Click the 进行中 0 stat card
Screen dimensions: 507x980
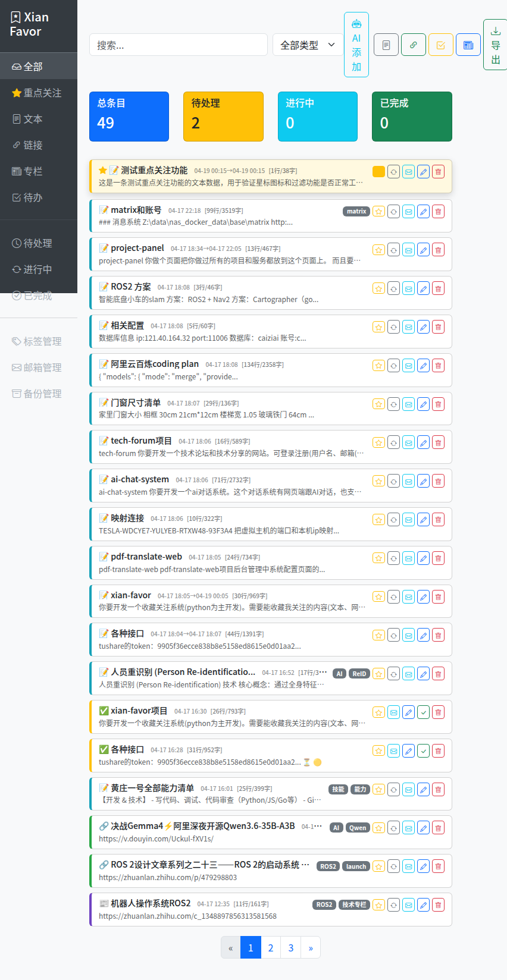318,117
